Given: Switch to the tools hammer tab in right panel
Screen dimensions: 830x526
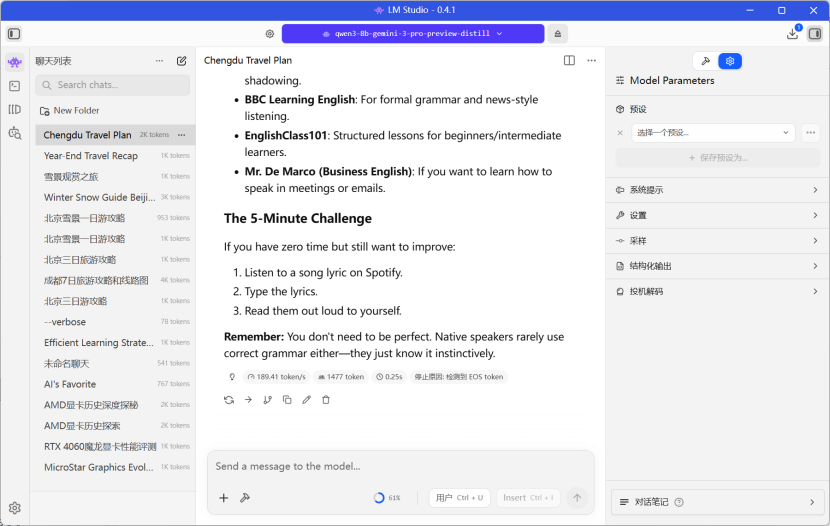Looking at the screenshot, I should [706, 61].
